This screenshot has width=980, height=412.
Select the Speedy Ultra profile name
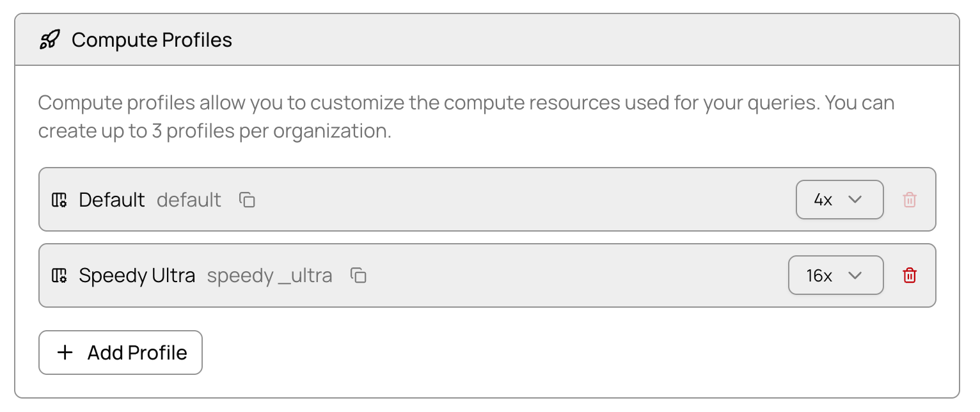point(137,276)
